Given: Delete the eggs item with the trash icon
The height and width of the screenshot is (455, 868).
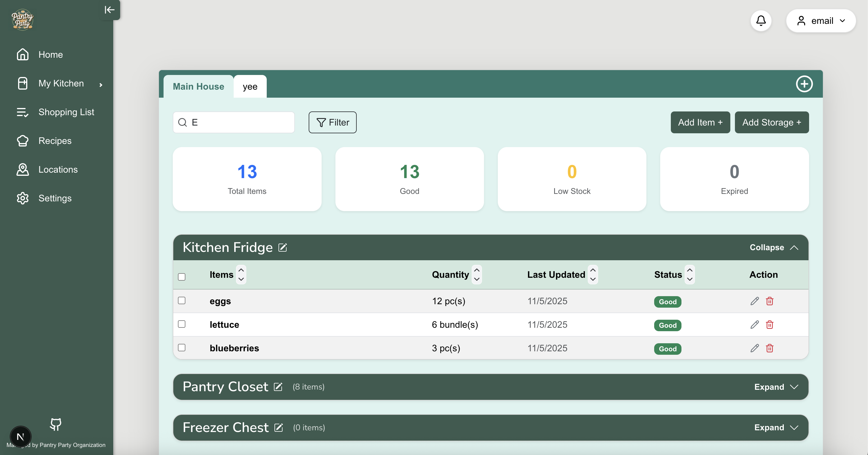Looking at the screenshot, I should 770,301.
